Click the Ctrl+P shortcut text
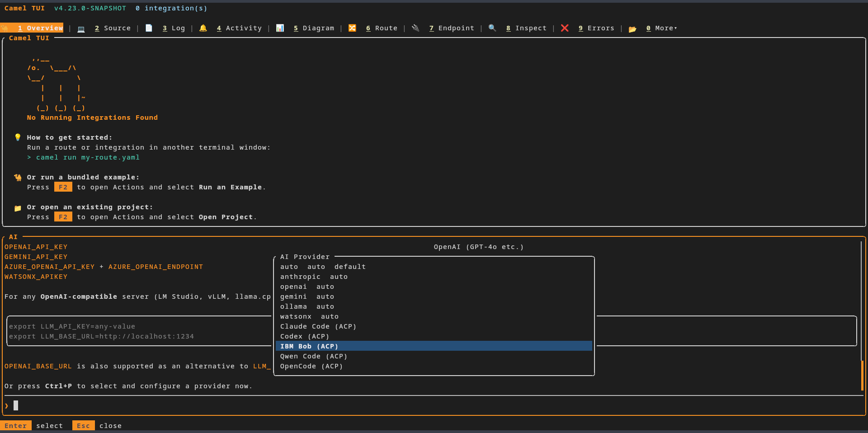Image resolution: width=868 pixels, height=433 pixels. [x=58, y=386]
